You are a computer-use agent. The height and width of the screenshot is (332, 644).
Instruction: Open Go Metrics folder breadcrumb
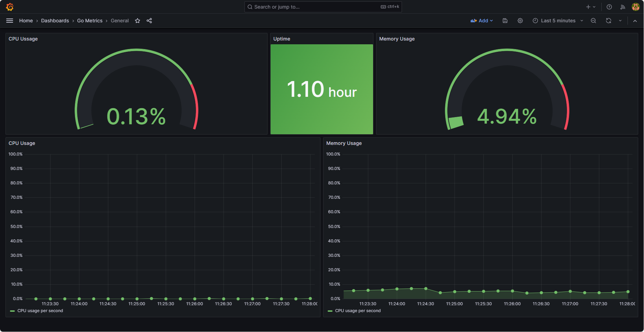tap(90, 21)
